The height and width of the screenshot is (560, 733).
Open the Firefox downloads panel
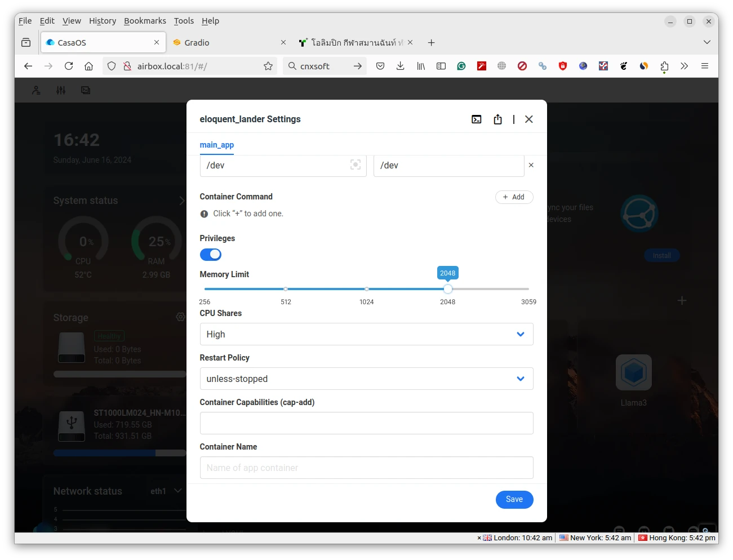point(401,66)
